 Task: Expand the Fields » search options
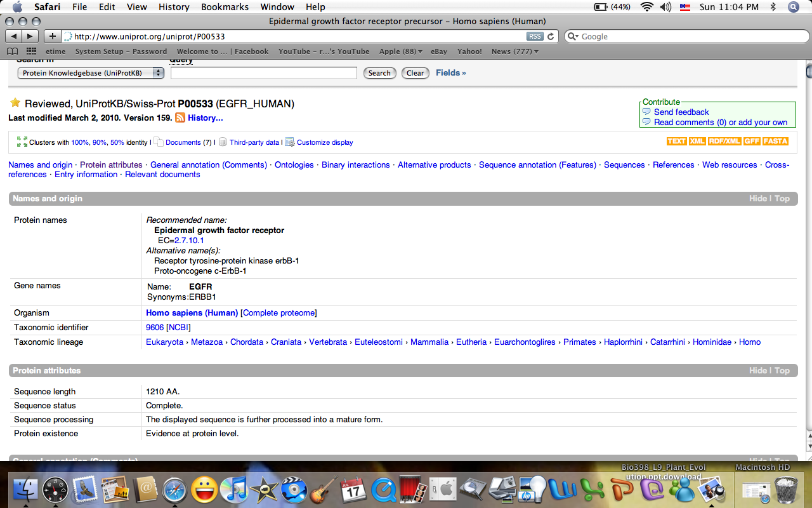click(x=450, y=73)
